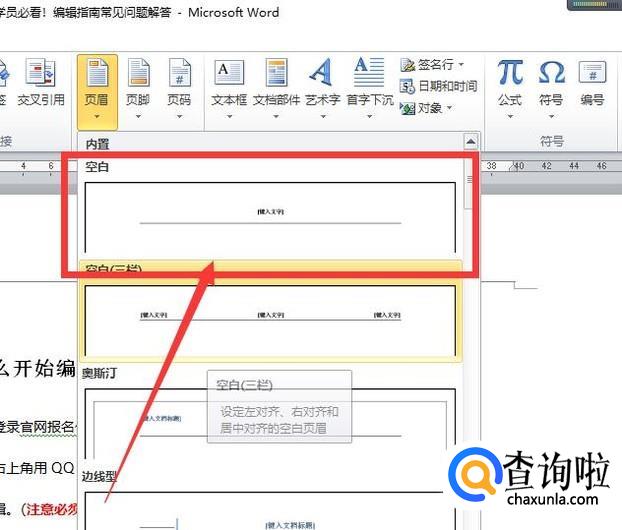This screenshot has height=530, width=622.
Task: Expand the 公式 dropdown arrow
Action: (510, 116)
